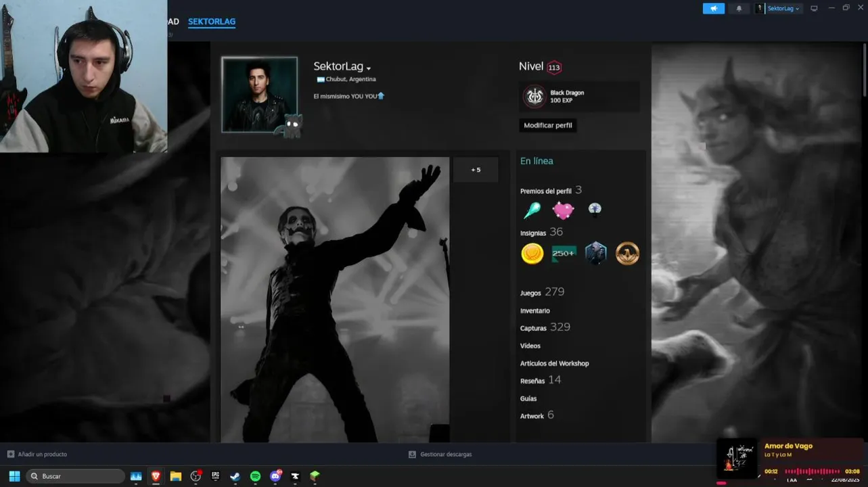Open Spotify from taskbar

[x=255, y=476]
